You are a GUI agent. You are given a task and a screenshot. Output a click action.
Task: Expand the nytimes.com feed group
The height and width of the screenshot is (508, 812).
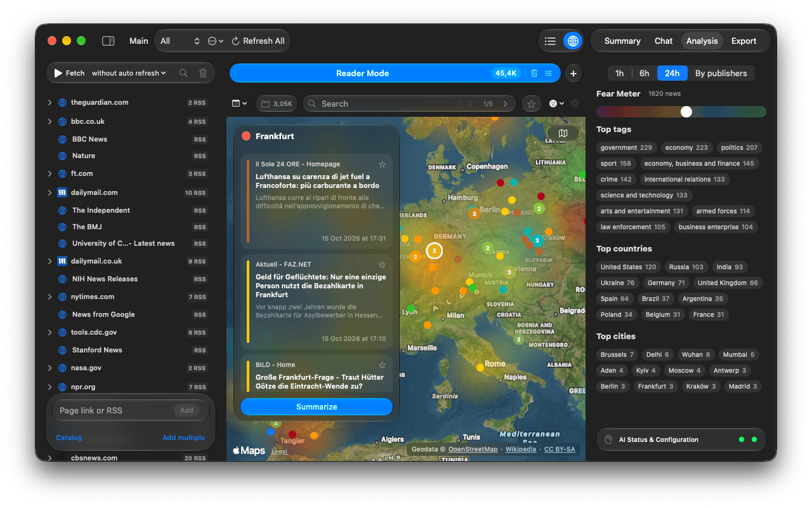tap(49, 297)
